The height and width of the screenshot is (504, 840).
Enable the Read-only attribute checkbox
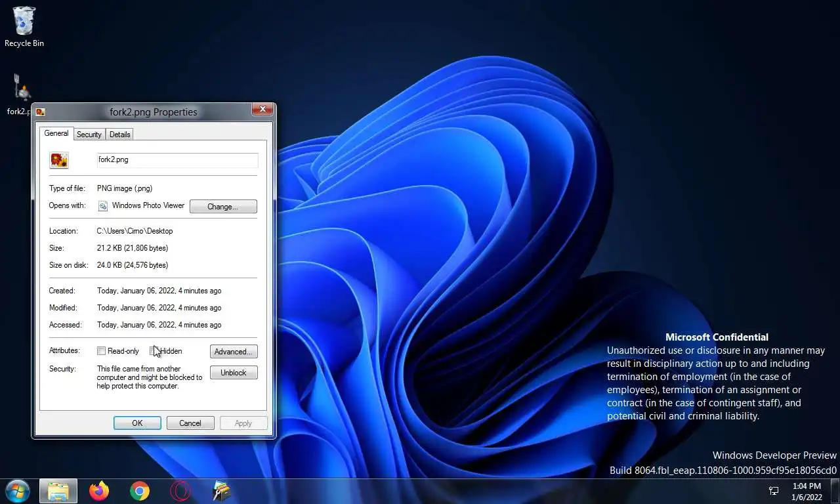tap(101, 351)
